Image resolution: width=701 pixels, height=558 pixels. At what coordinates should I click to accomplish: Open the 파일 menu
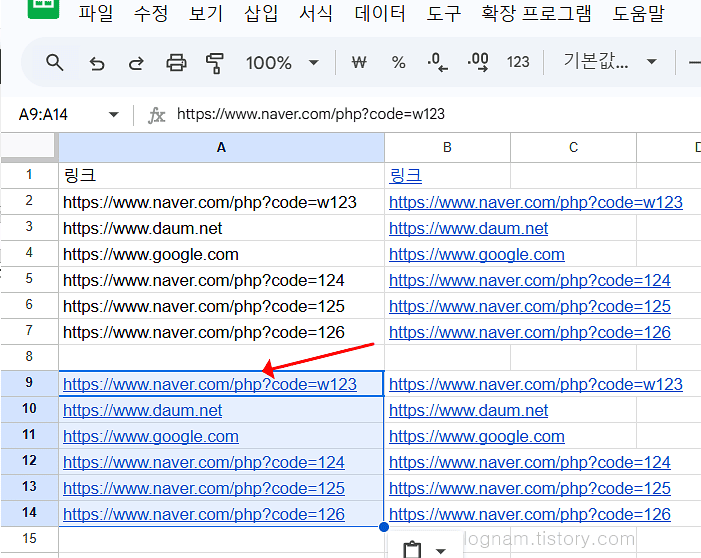(x=96, y=13)
